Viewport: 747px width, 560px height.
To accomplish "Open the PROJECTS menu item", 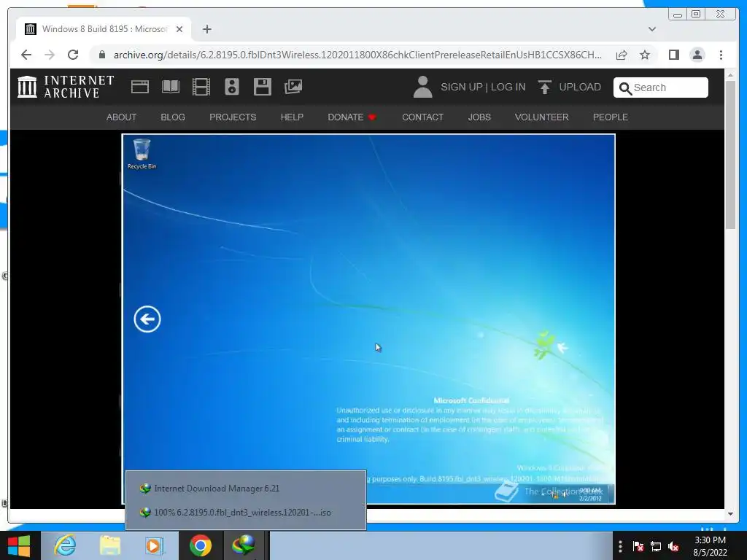I will click(x=233, y=117).
